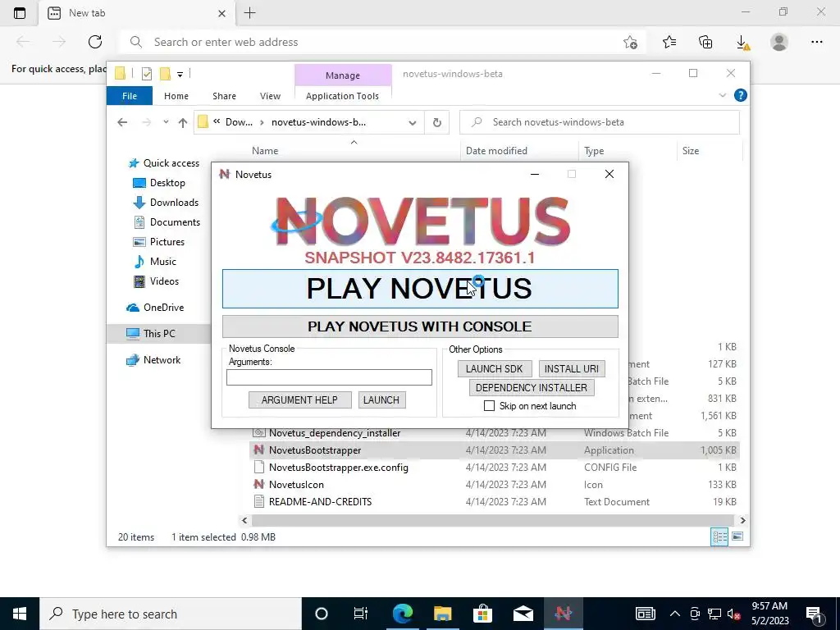Image resolution: width=840 pixels, height=630 pixels.
Task: Click the PLAY NOVETUS button
Action: click(420, 289)
